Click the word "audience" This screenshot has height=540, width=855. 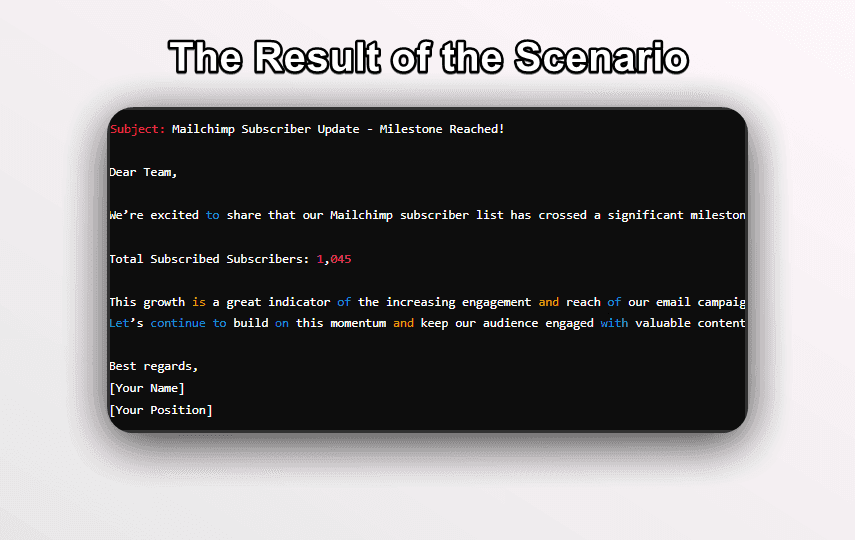click(486, 323)
